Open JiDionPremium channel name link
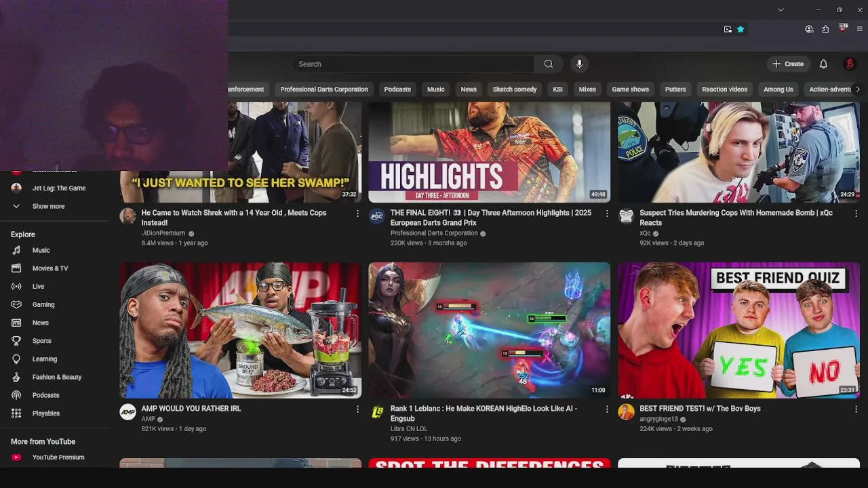868x488 pixels. point(163,233)
